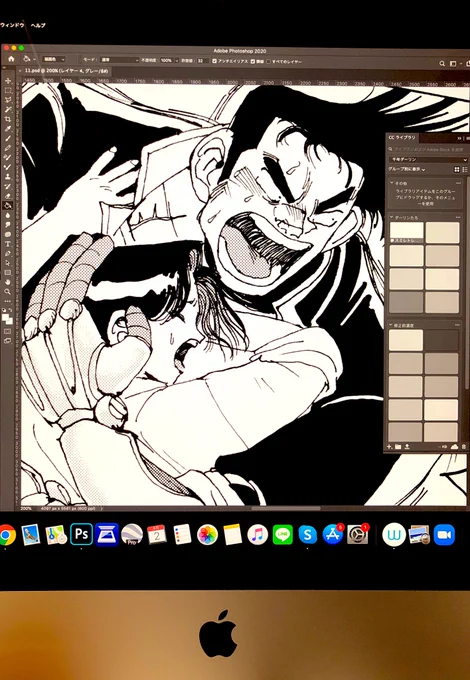This screenshot has width=470, height=680.
Task: Open Photoshop search magnifier in options bar
Action: pos(442,64)
